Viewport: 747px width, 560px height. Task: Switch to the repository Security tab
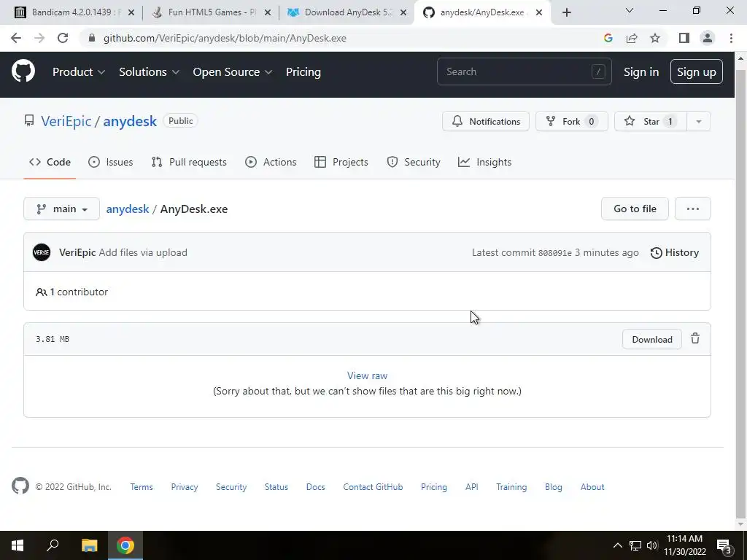[414, 162]
